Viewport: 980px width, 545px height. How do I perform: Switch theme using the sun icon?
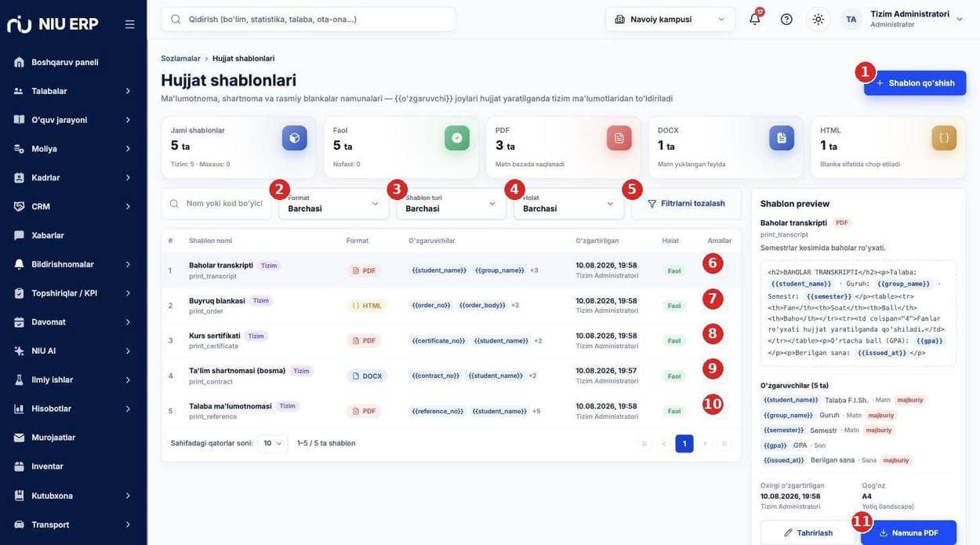pyautogui.click(x=818, y=19)
